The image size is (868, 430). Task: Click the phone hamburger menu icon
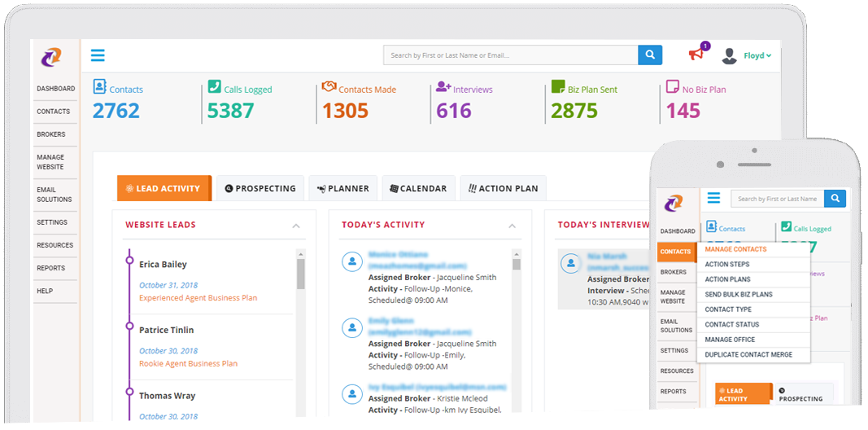click(x=713, y=198)
